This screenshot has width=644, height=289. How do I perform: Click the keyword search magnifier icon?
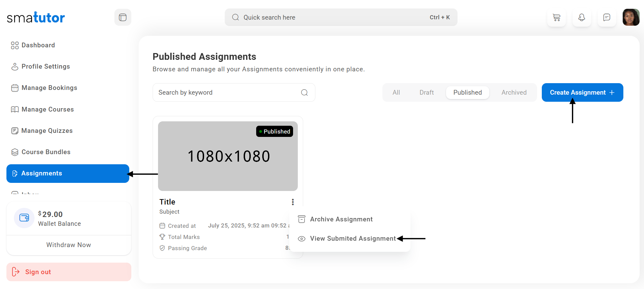tap(304, 93)
